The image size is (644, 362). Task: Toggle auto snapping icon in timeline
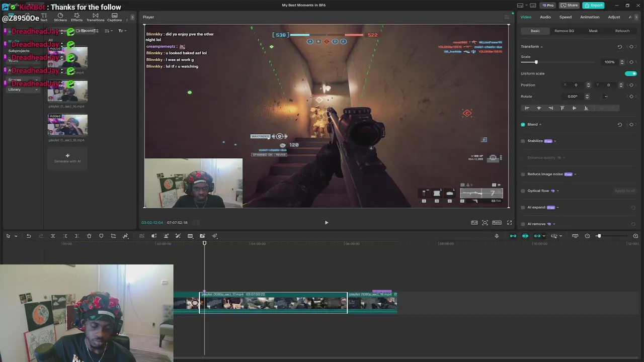tap(525, 236)
